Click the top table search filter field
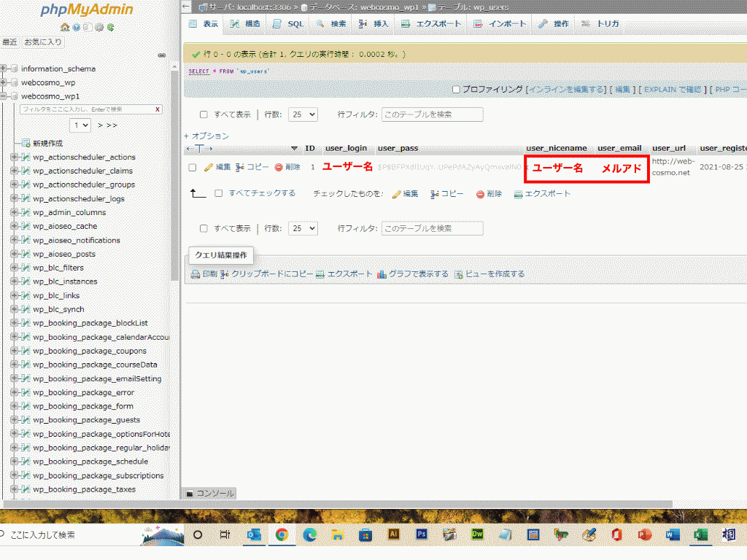 tap(432, 114)
